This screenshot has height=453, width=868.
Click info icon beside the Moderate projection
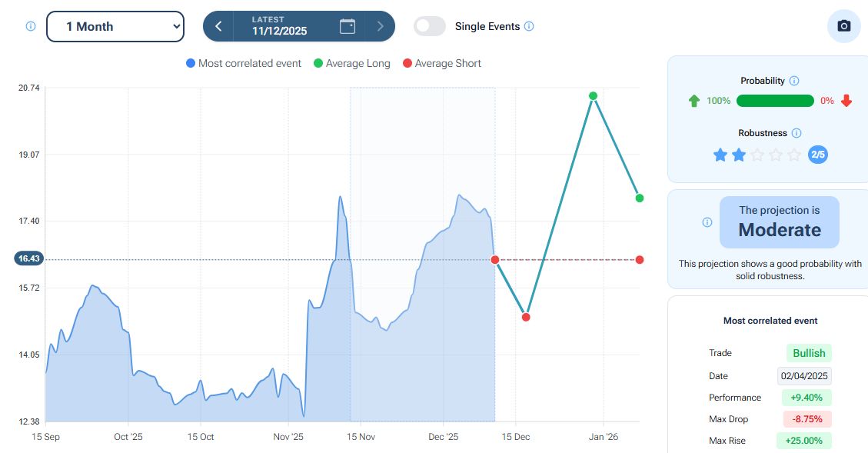click(x=707, y=222)
